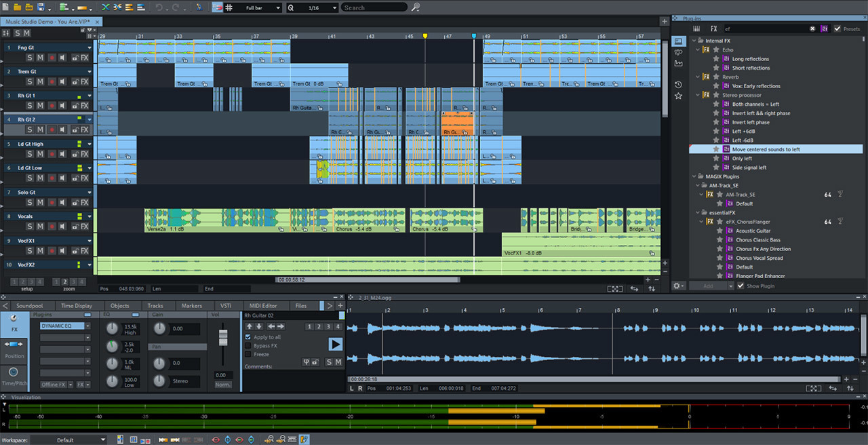Click the search magnifier icon

pyautogui.click(x=416, y=7)
